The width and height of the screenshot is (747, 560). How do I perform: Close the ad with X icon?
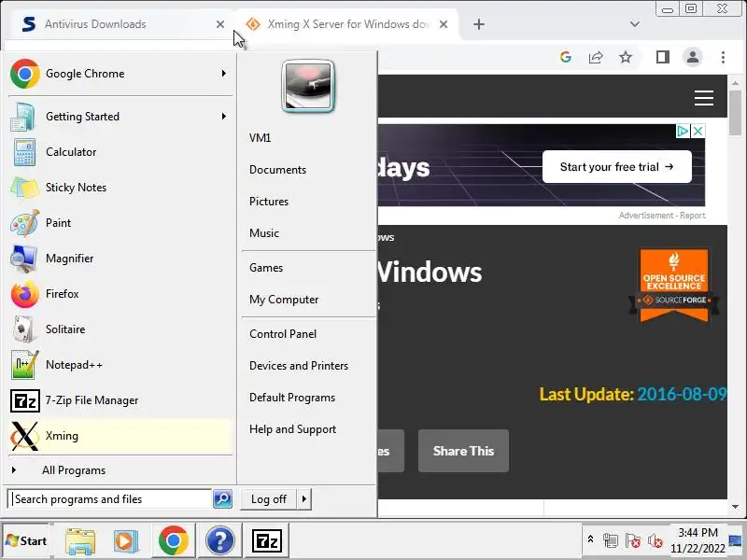point(698,131)
